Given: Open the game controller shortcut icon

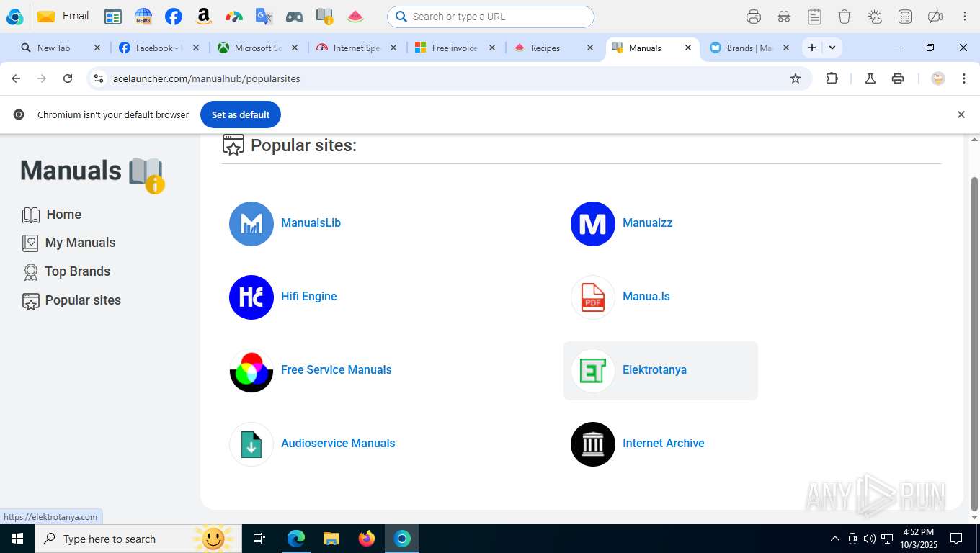Looking at the screenshot, I should coord(295,17).
